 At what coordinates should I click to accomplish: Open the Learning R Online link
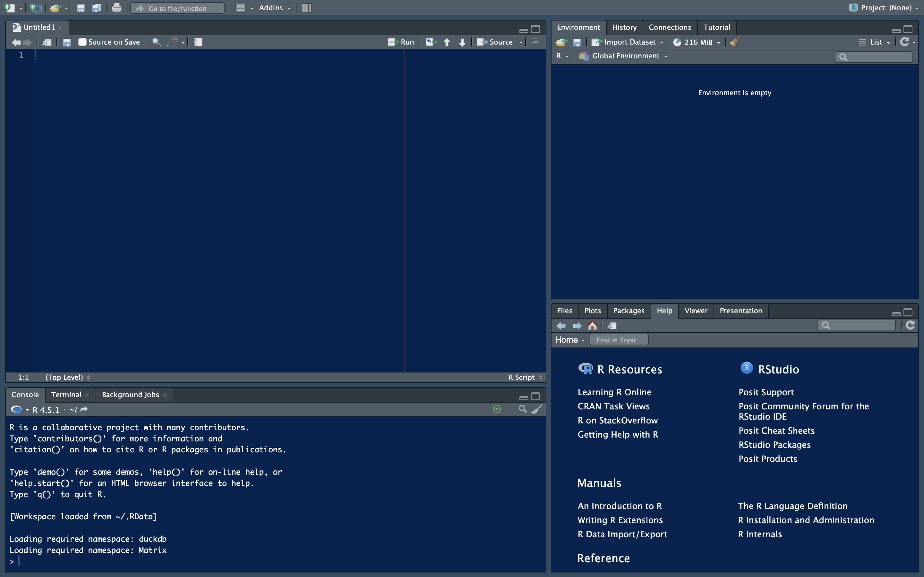(614, 391)
